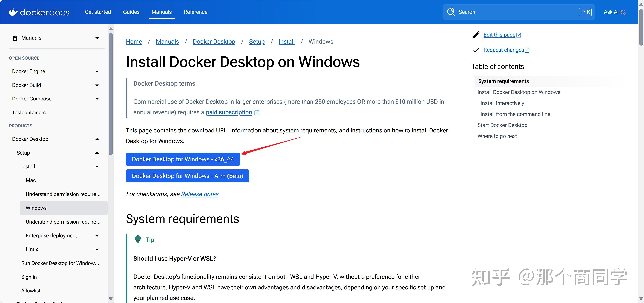Expand the Docker Compose section

(x=97, y=99)
